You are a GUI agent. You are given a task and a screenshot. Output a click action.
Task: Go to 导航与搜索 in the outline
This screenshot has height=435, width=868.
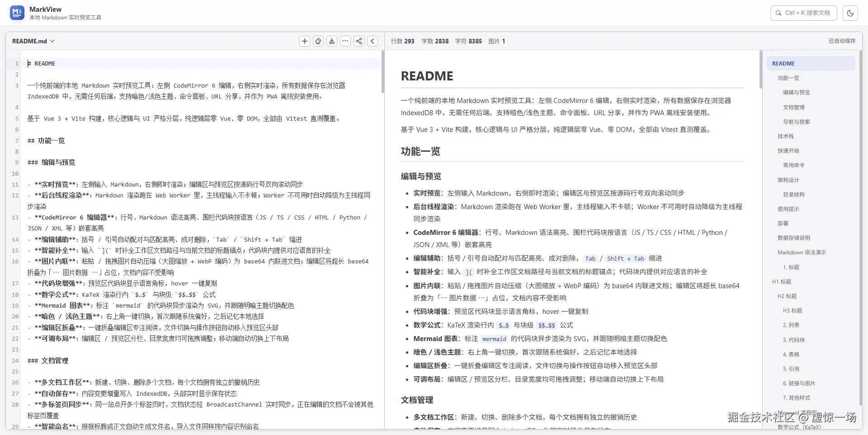797,122
